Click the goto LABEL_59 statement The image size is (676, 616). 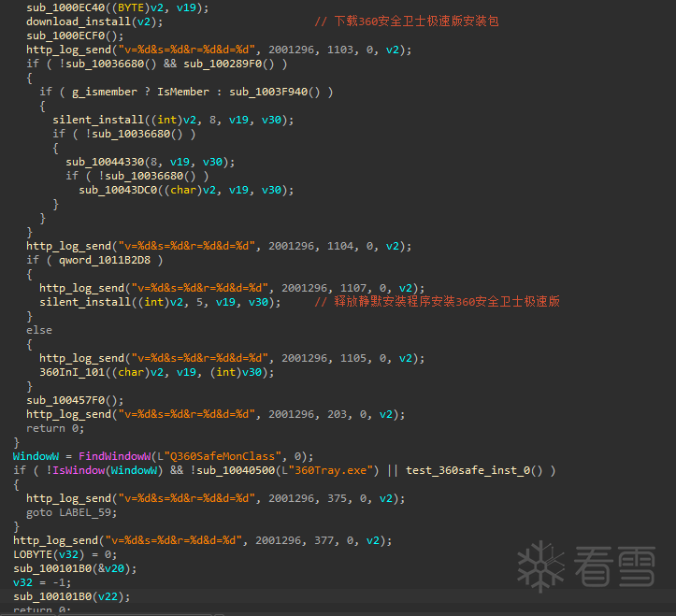tap(72, 512)
